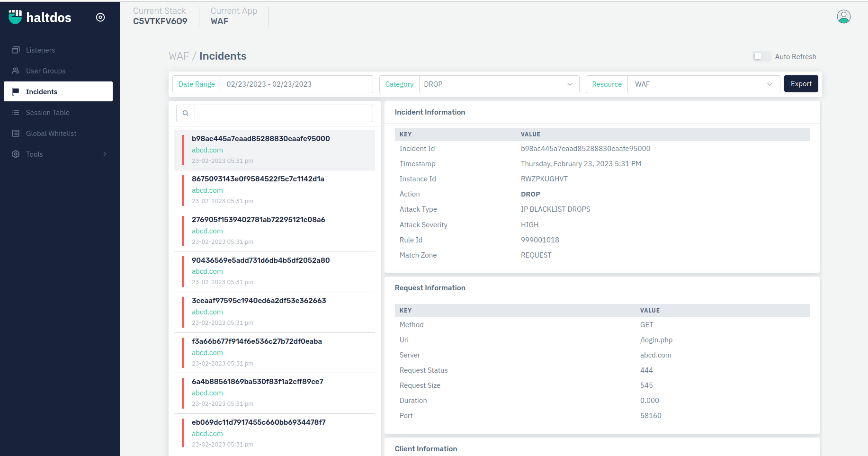The width and height of the screenshot is (868, 456).
Task: Click Method value GET
Action: tap(646, 325)
